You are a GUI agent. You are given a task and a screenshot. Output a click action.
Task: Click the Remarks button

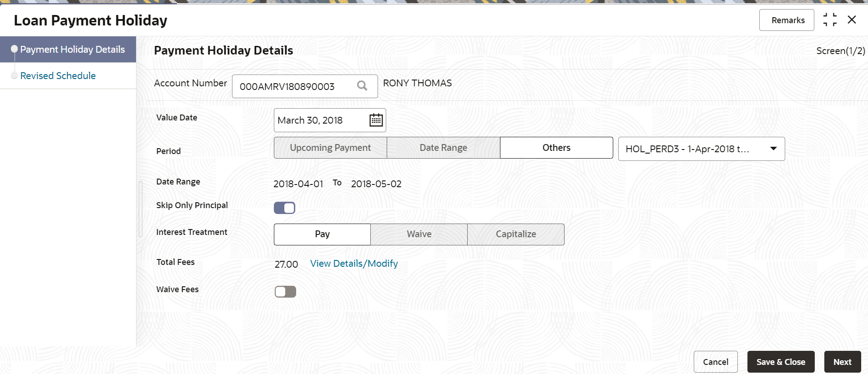(787, 20)
